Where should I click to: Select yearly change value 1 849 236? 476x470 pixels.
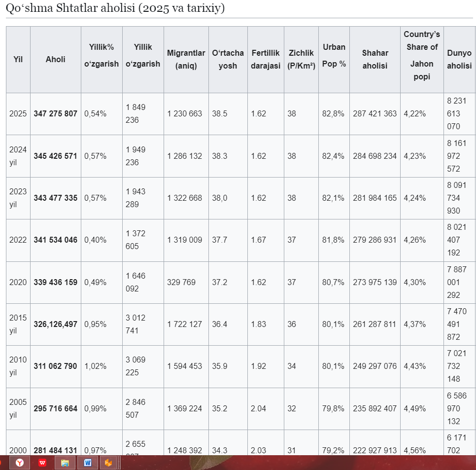tap(136, 113)
